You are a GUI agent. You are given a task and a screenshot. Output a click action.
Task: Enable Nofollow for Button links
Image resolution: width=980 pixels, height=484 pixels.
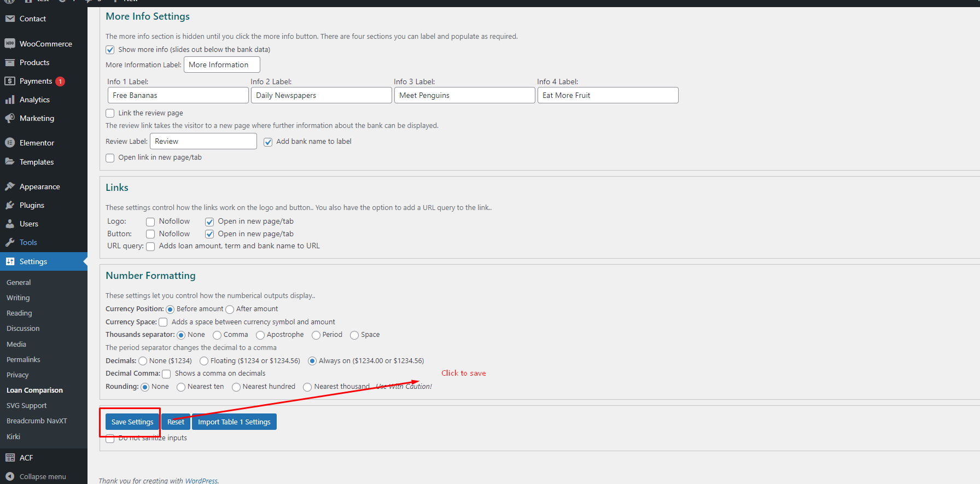click(150, 234)
